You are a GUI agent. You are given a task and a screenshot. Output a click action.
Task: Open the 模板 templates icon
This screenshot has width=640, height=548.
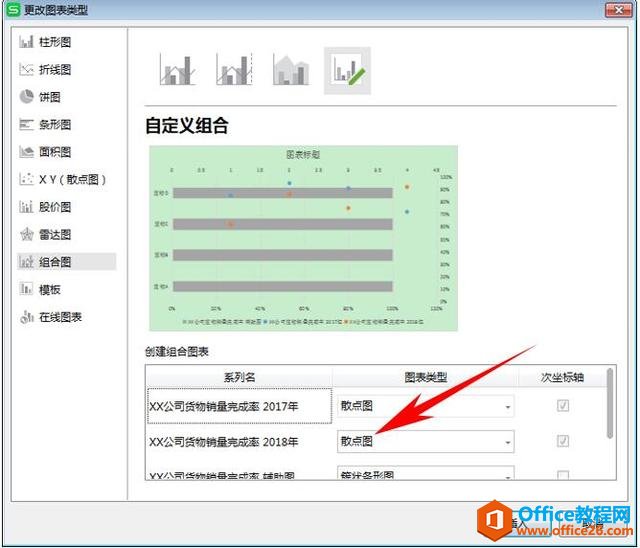[x=26, y=289]
